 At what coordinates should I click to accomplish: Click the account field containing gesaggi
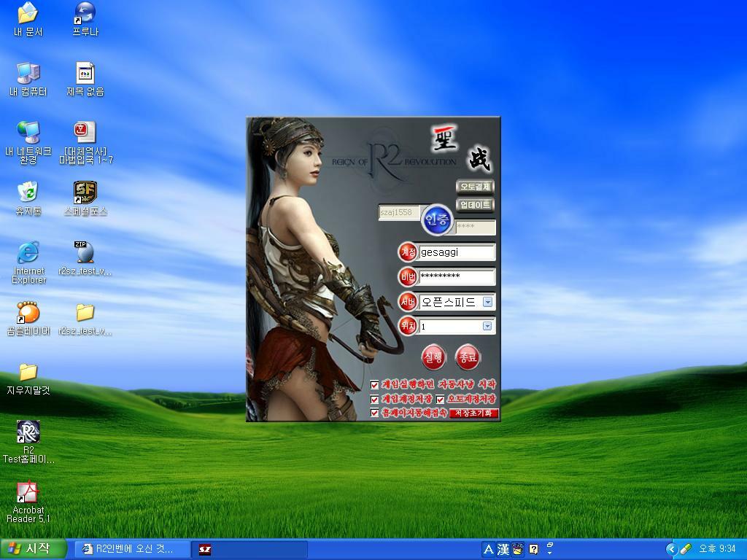[x=457, y=252]
